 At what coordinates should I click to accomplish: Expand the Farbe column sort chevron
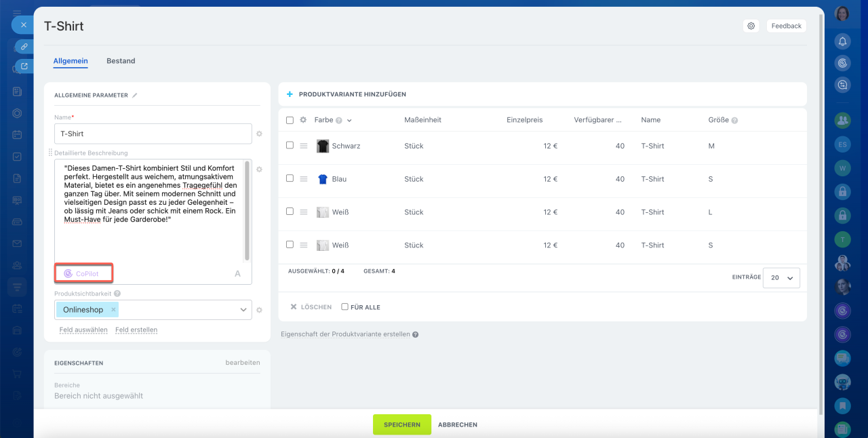[x=349, y=121]
